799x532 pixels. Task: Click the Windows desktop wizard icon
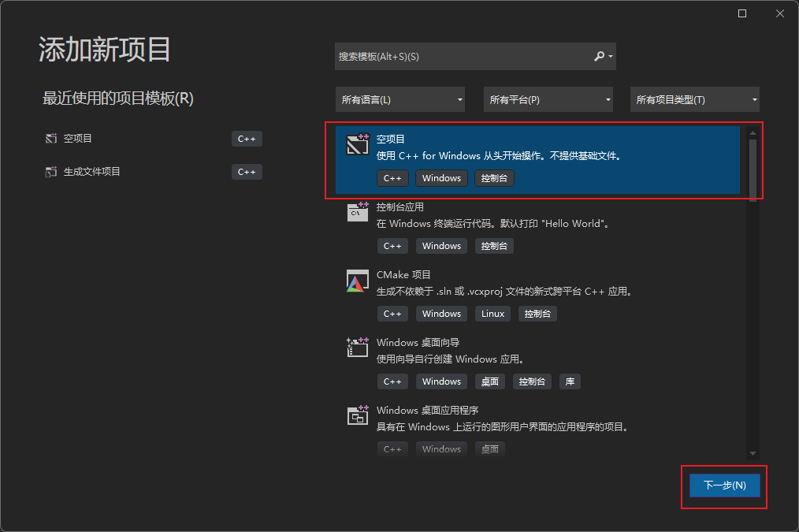pos(358,348)
